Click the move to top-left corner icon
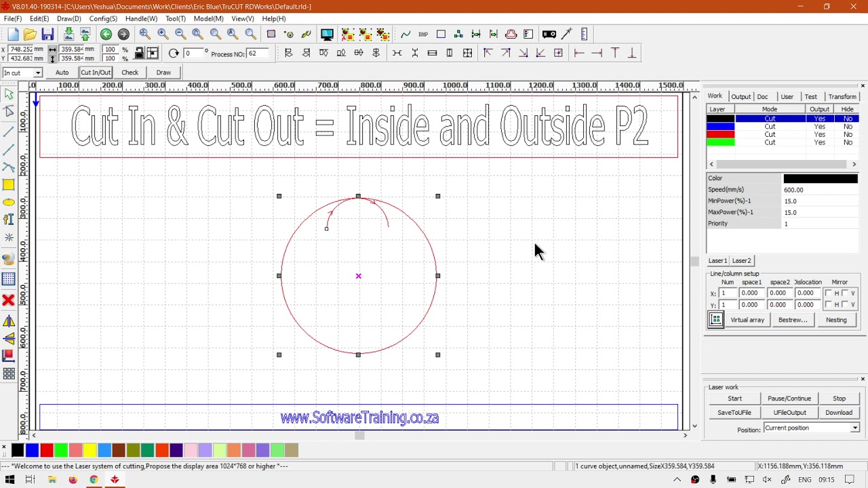The width and height of the screenshot is (868, 488). (488, 53)
